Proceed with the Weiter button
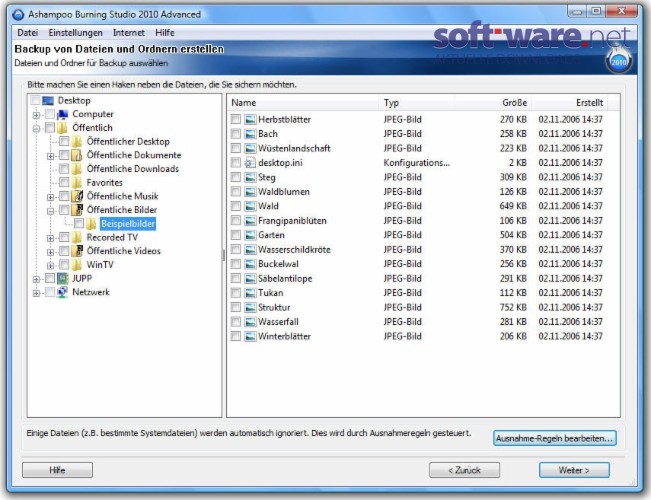651x500 pixels. [574, 470]
